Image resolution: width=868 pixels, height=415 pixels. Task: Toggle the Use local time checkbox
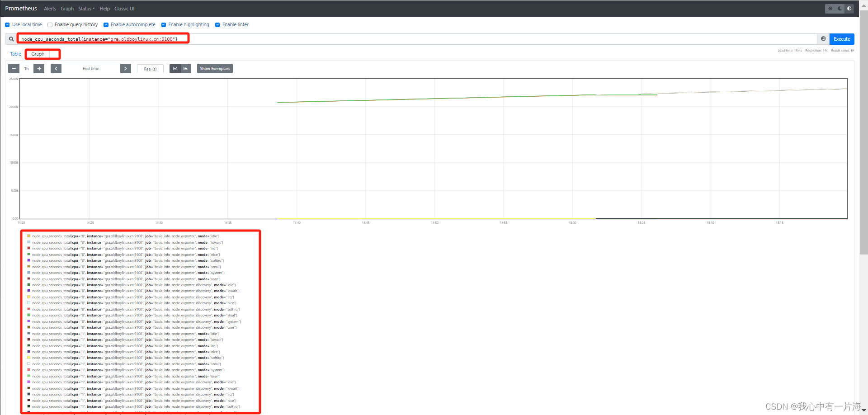(7, 25)
